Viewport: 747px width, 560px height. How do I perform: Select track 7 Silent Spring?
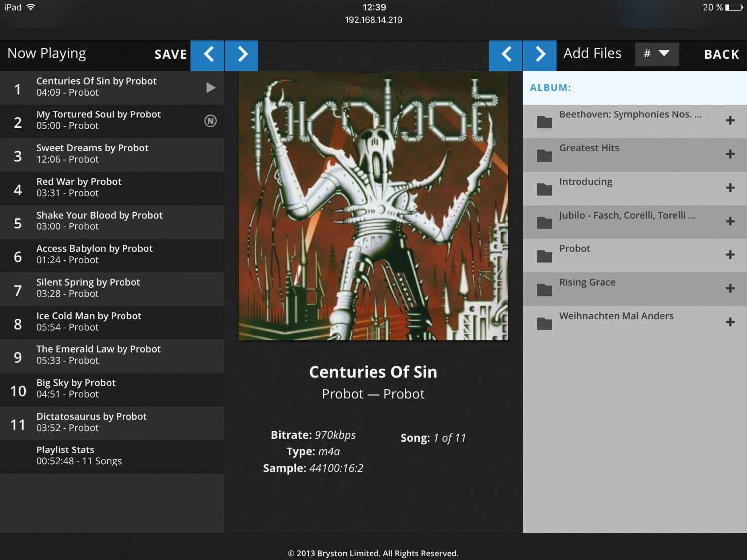(112, 289)
